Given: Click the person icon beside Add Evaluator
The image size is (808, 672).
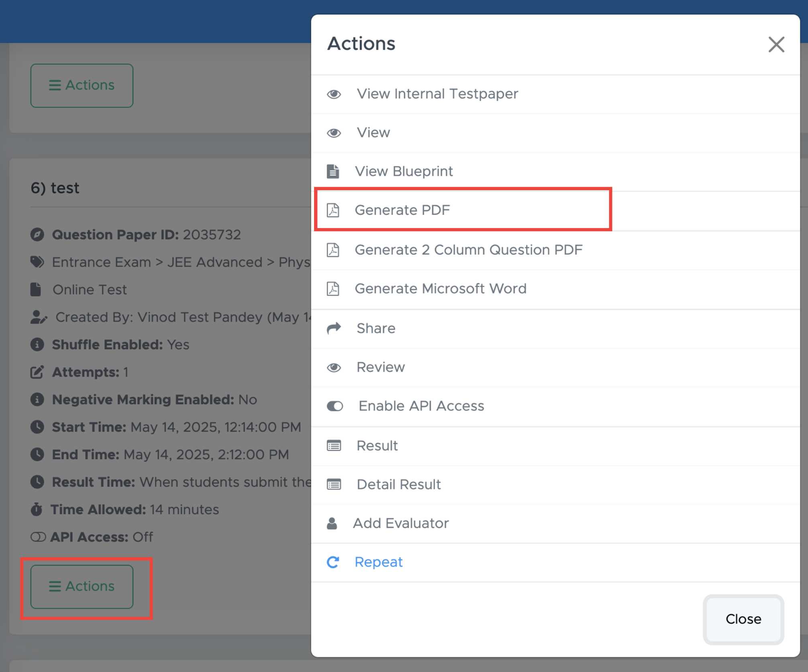Looking at the screenshot, I should coord(332,523).
